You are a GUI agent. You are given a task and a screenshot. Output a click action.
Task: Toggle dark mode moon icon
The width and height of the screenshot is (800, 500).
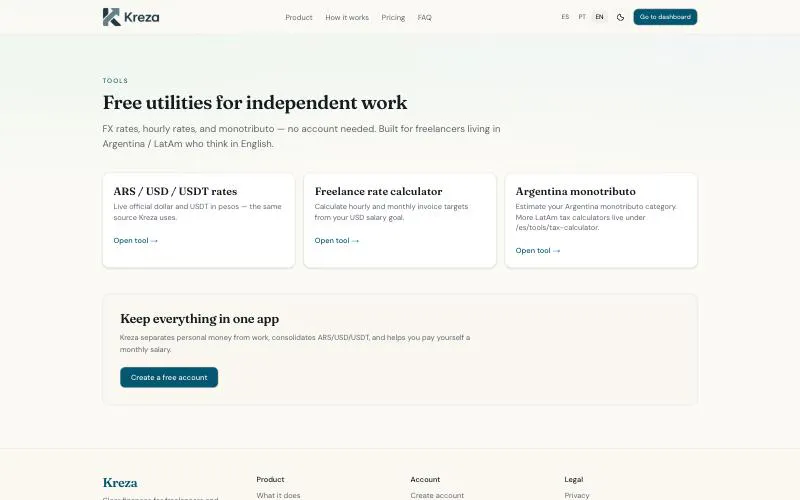point(620,17)
